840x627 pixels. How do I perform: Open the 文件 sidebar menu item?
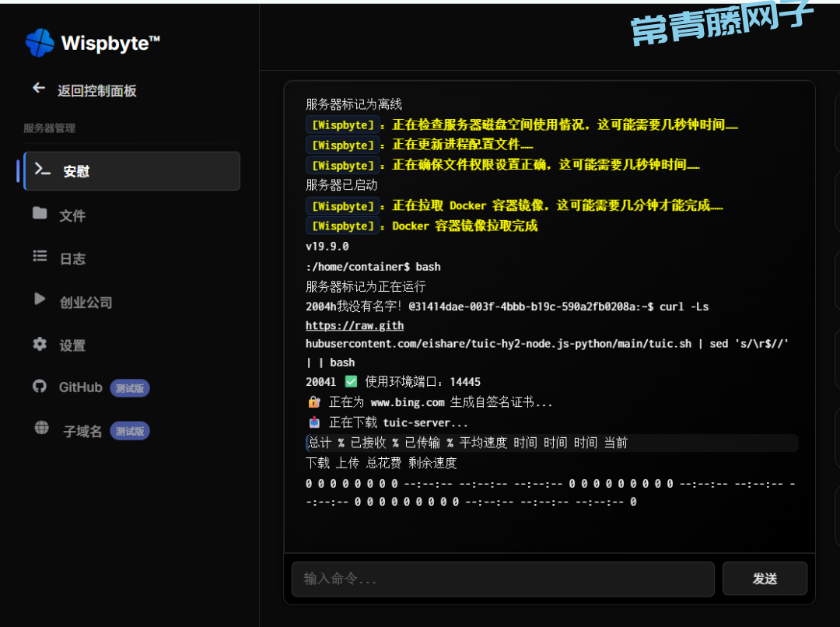[72, 215]
